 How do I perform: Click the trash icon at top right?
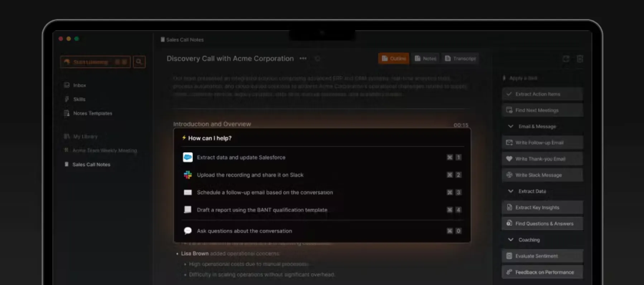580,59
